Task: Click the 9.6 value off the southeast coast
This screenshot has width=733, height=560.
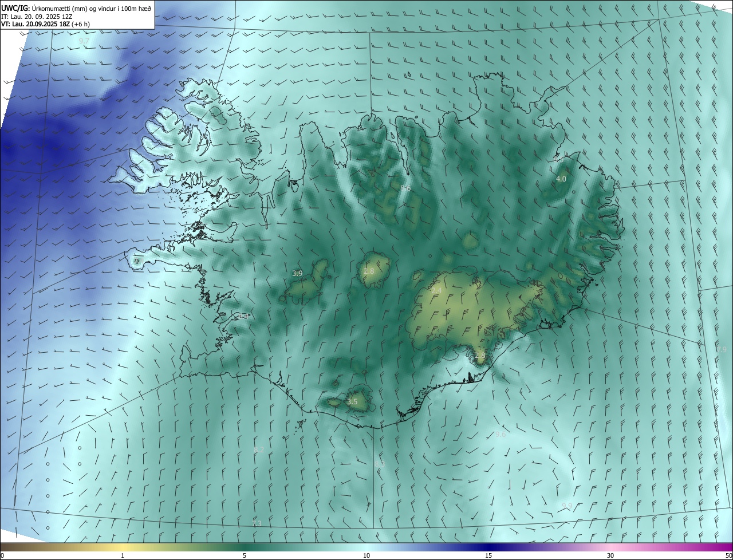Action: point(501,435)
